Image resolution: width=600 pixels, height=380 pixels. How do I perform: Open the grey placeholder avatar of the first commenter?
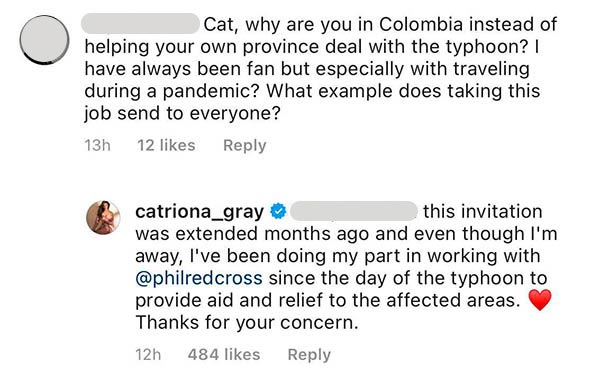44,39
